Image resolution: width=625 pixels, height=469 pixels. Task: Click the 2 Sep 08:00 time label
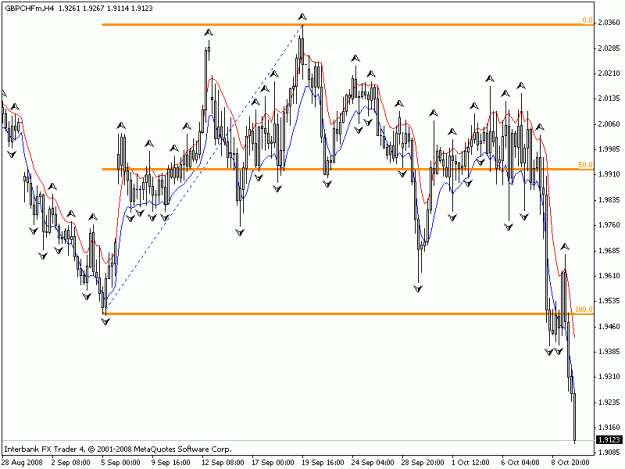[71, 463]
